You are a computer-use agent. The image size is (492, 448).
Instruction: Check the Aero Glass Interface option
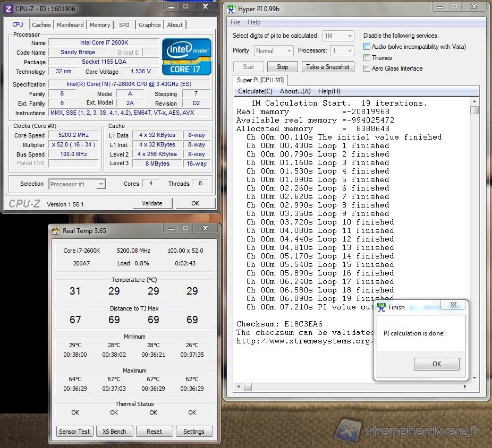[367, 68]
